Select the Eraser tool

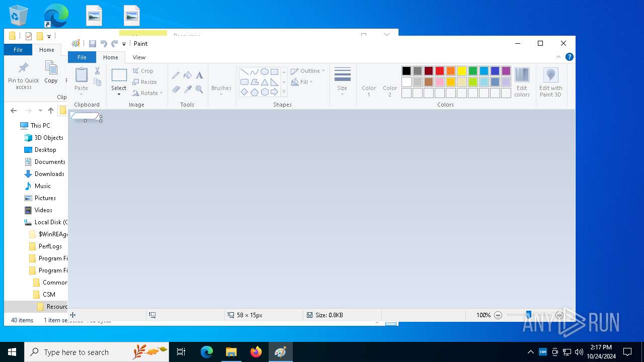click(x=176, y=89)
